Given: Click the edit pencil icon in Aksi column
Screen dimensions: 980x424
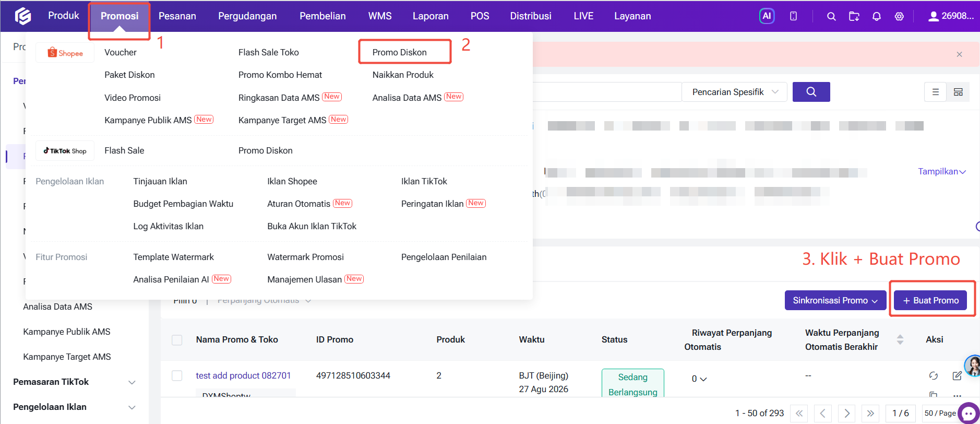Looking at the screenshot, I should pyautogui.click(x=957, y=375).
